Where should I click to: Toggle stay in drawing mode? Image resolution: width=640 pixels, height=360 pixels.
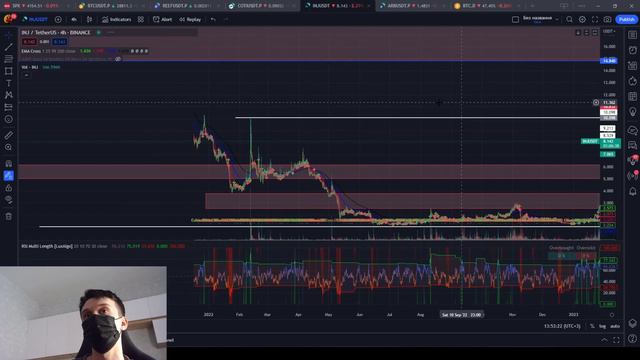[x=9, y=176]
